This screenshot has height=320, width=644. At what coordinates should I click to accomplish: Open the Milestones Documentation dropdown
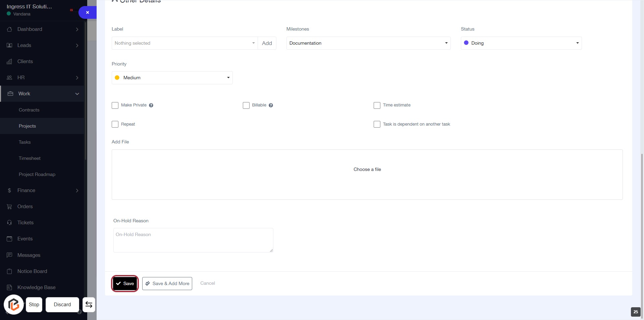368,43
